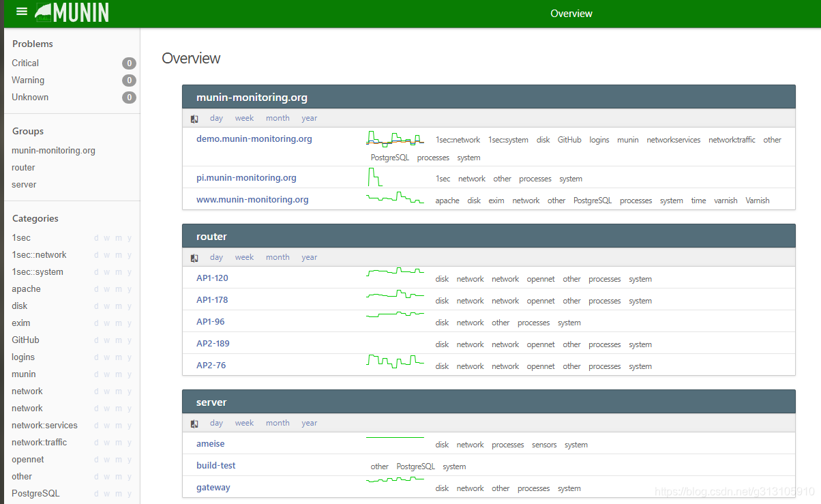Open gateway server host
This screenshot has height=504, width=821.
point(213,487)
